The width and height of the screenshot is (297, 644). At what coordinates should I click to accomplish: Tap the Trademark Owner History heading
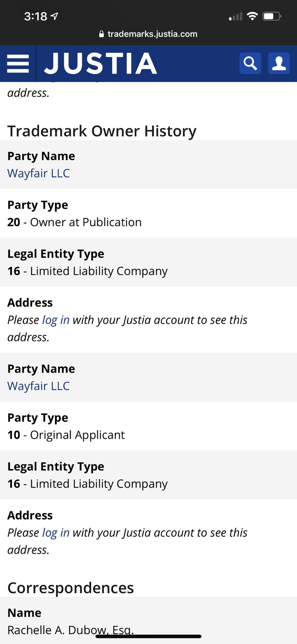[x=102, y=131]
